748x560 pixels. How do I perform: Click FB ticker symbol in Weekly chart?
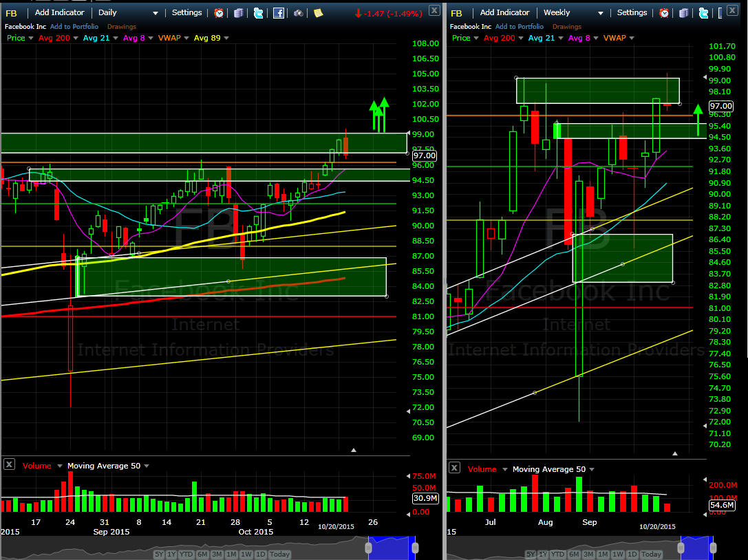tap(456, 13)
